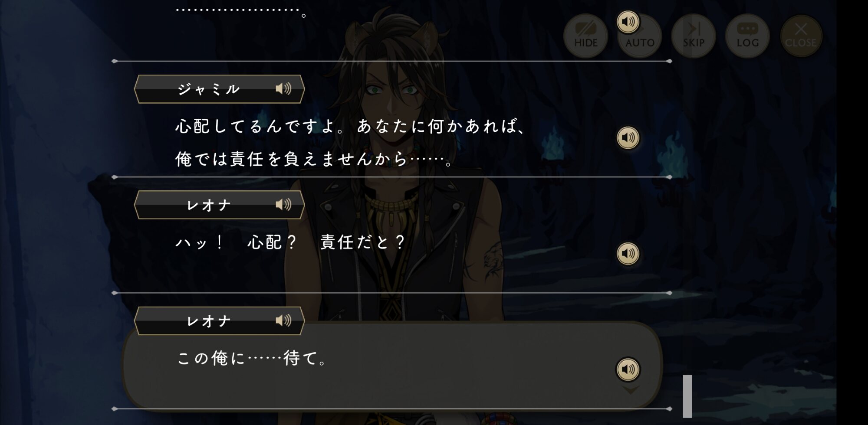This screenshot has height=425, width=868.
Task: Click the dialogue line ハッ！心配？責任だと？
Action: (290, 242)
